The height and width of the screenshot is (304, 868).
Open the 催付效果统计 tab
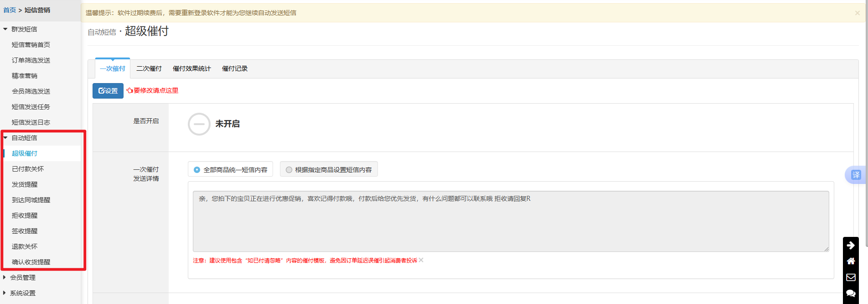pyautogui.click(x=191, y=68)
